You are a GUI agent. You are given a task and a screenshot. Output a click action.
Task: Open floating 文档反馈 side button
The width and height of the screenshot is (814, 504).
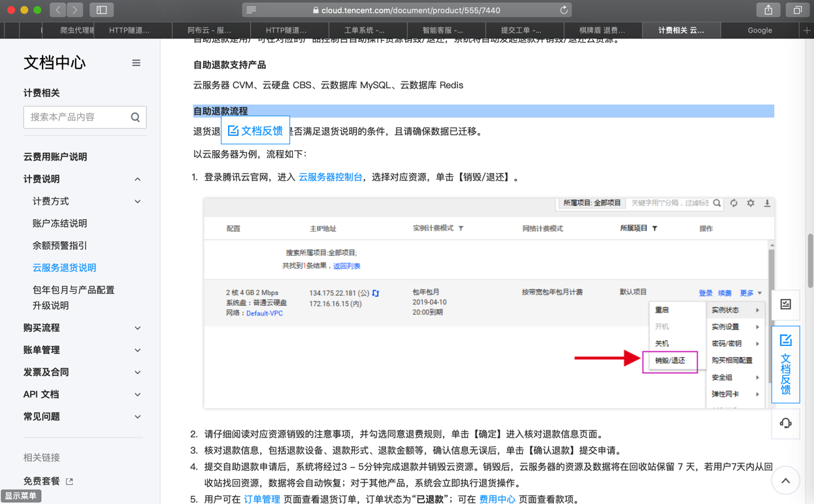pos(786,364)
